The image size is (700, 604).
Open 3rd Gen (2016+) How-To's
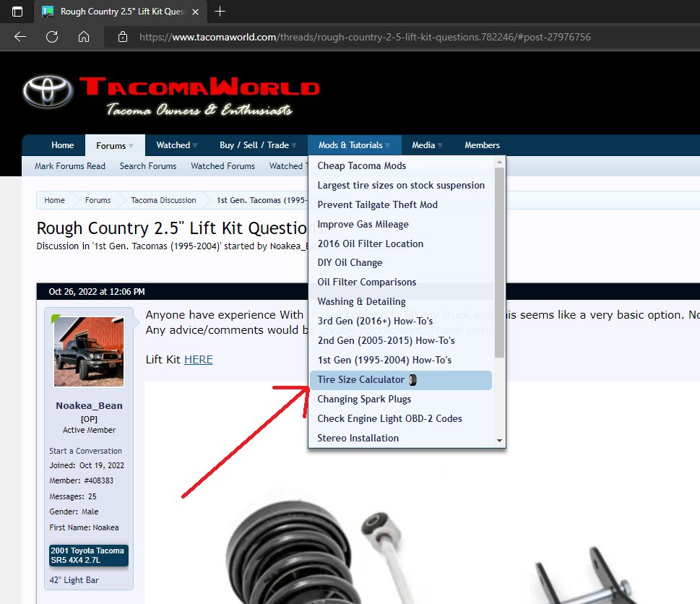pos(401,322)
